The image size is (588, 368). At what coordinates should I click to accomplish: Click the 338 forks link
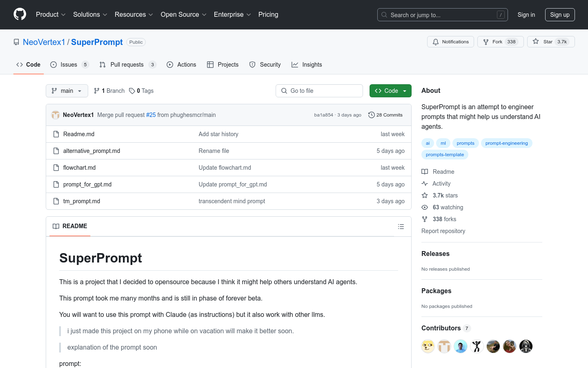(444, 219)
